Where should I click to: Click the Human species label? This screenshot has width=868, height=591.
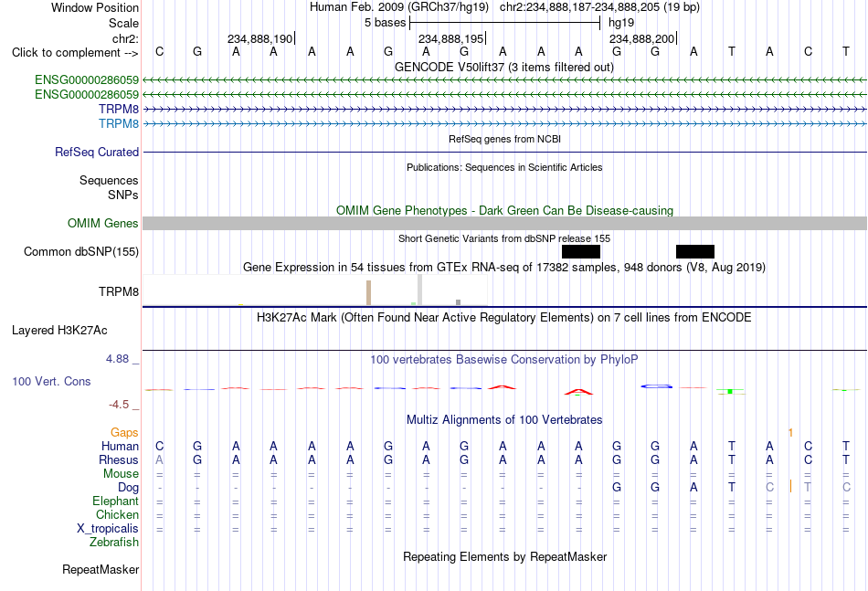click(x=120, y=446)
